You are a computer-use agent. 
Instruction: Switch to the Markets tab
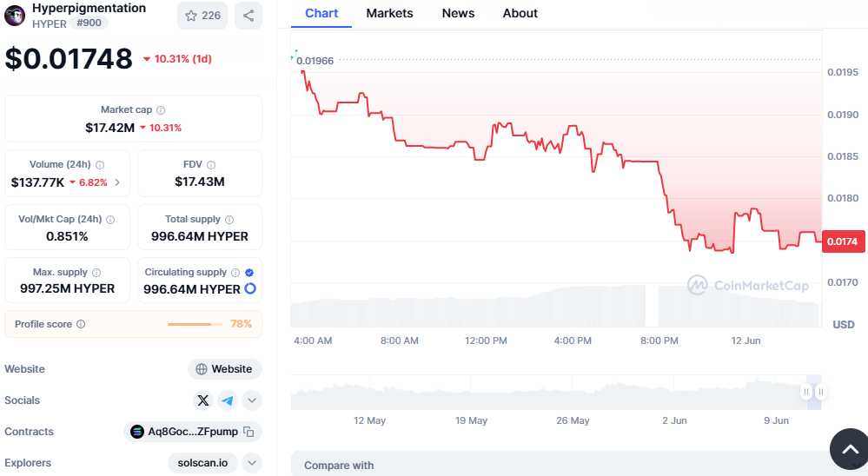pos(389,13)
